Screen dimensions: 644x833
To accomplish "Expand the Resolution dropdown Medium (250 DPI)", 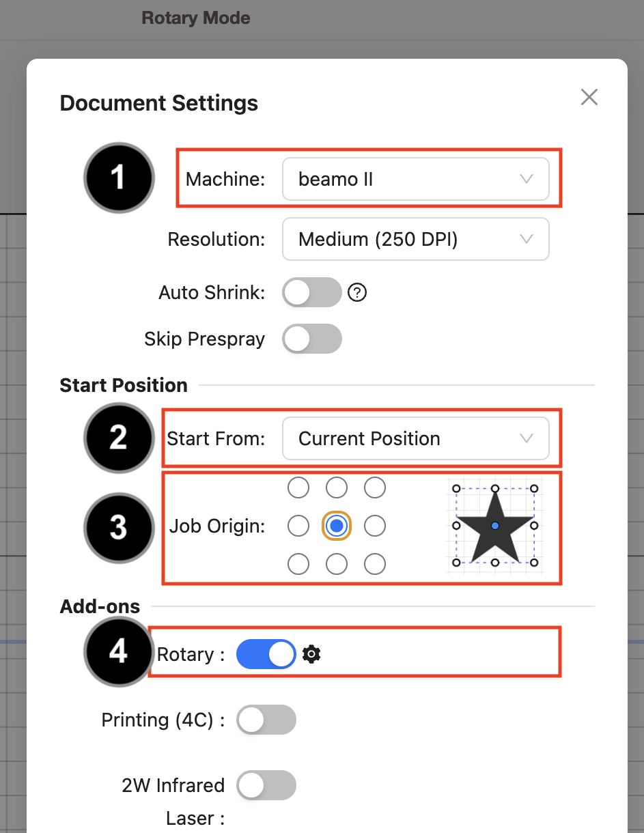I will point(416,239).
